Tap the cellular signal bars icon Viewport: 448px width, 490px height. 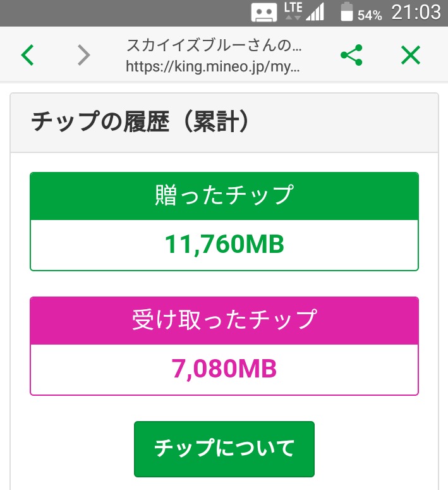315,13
